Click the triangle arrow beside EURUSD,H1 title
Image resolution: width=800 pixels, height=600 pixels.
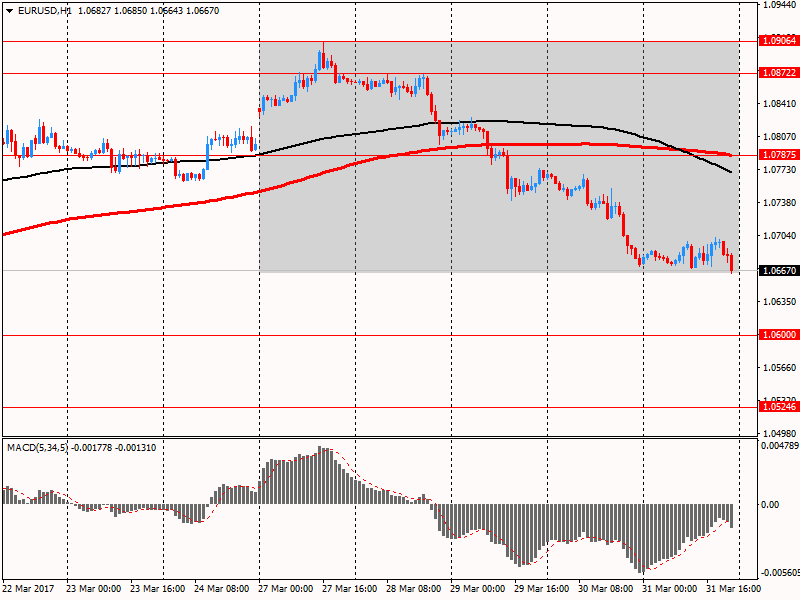click(8, 11)
